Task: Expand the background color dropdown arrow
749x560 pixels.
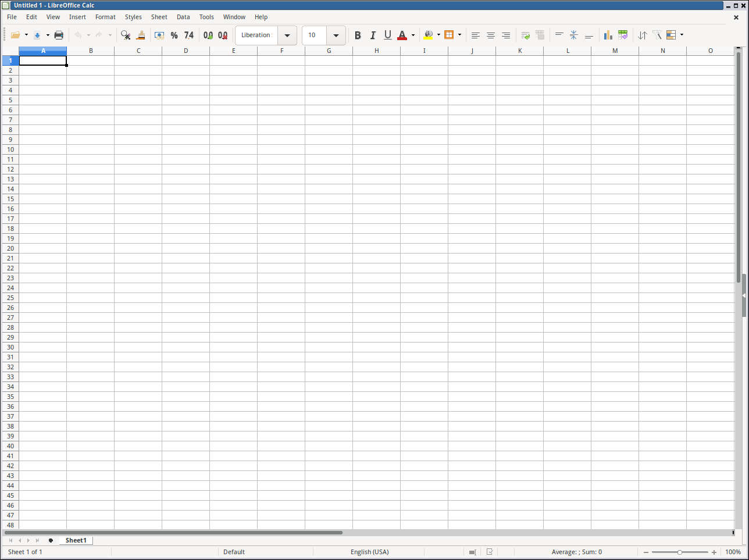Action: [x=438, y=35]
